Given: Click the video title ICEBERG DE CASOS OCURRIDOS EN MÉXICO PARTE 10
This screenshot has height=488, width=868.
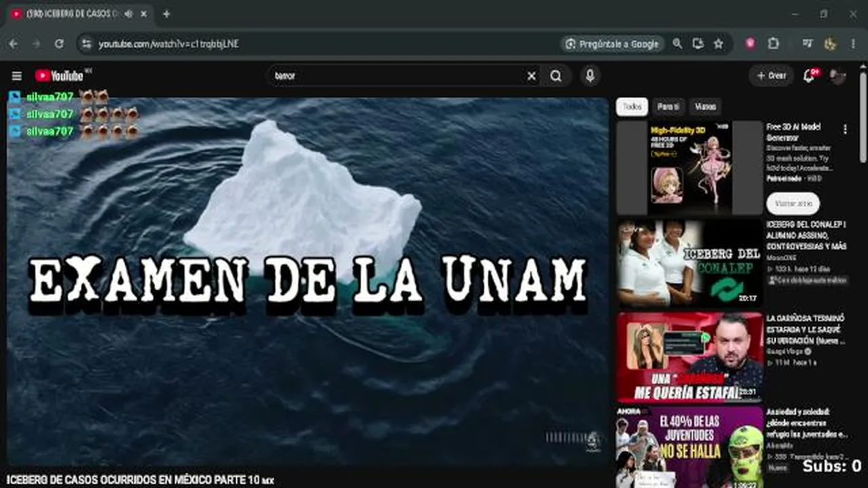Looking at the screenshot, I should 139,480.
